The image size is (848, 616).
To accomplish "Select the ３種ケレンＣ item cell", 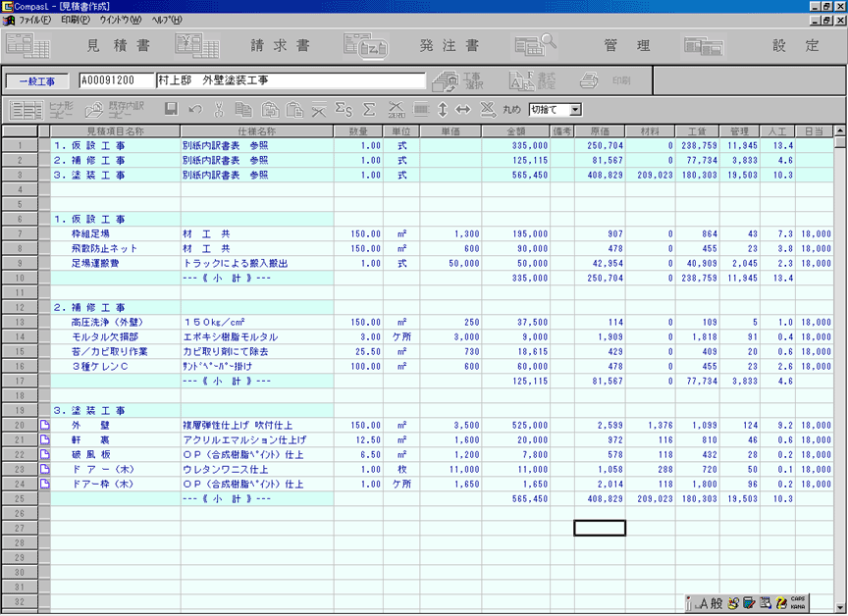I will [115, 366].
